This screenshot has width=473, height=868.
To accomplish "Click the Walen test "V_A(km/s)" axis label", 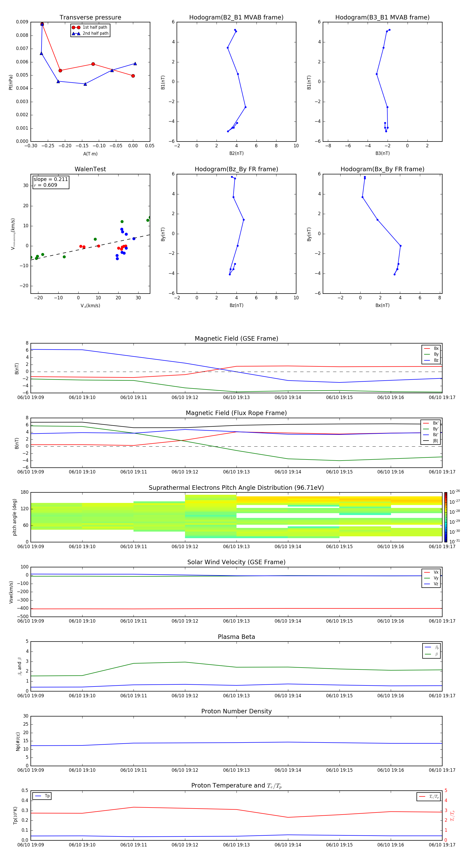I will 90,306.
